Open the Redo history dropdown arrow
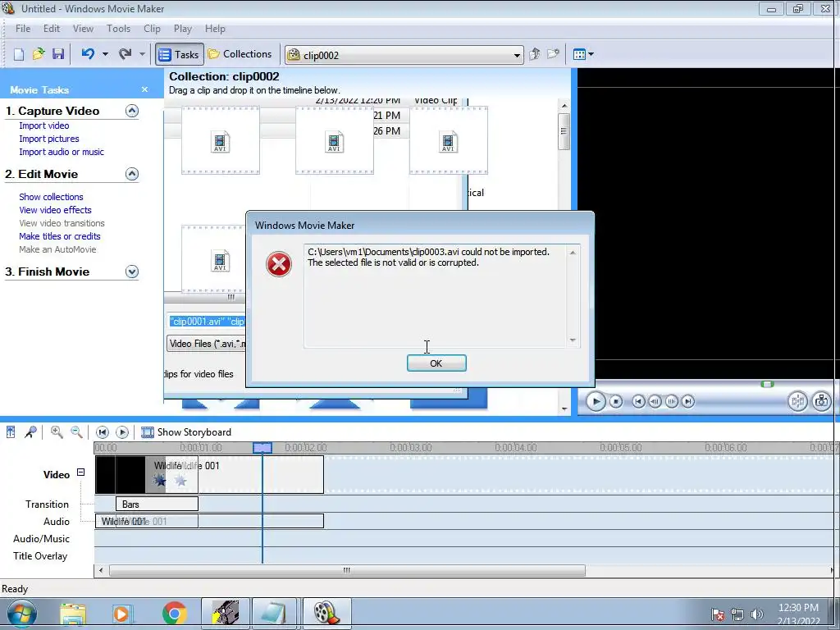 point(142,54)
